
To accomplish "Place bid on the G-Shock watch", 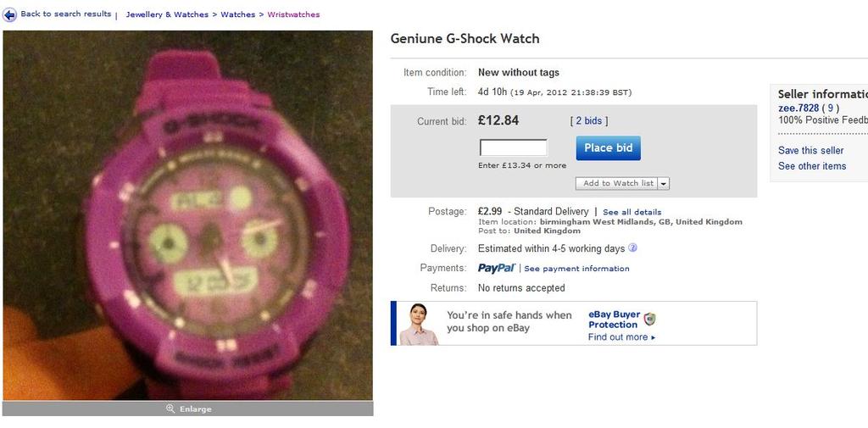I will (x=609, y=147).
